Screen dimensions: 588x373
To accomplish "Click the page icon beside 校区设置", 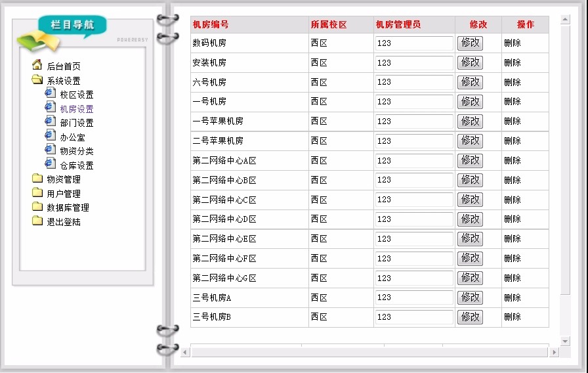I will [51, 93].
